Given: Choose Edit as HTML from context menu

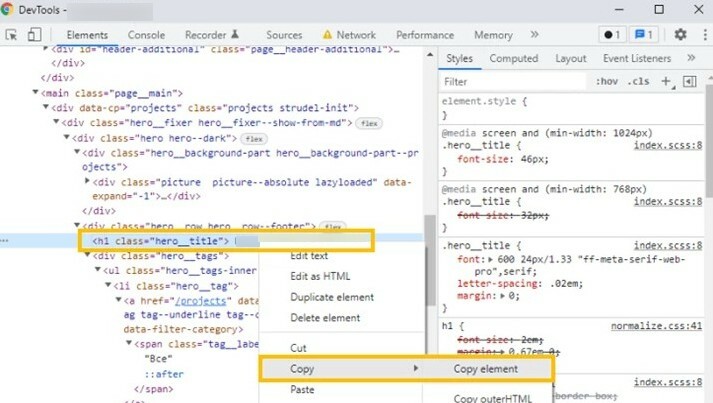Looking at the screenshot, I should pos(320,276).
